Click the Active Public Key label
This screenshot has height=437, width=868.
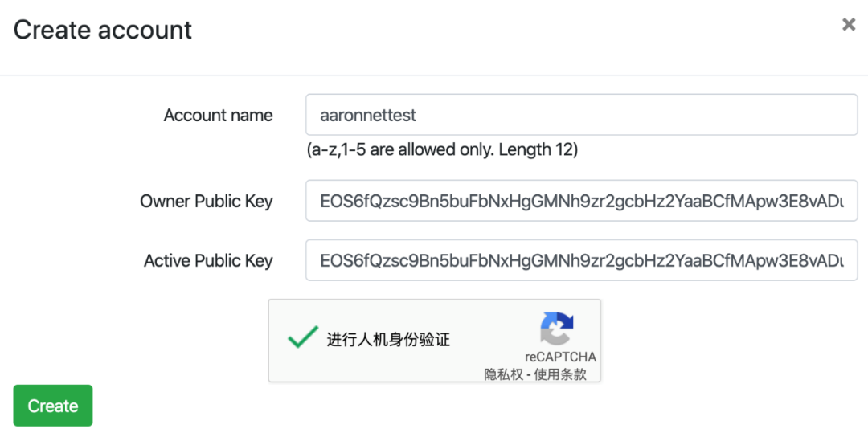click(x=207, y=260)
